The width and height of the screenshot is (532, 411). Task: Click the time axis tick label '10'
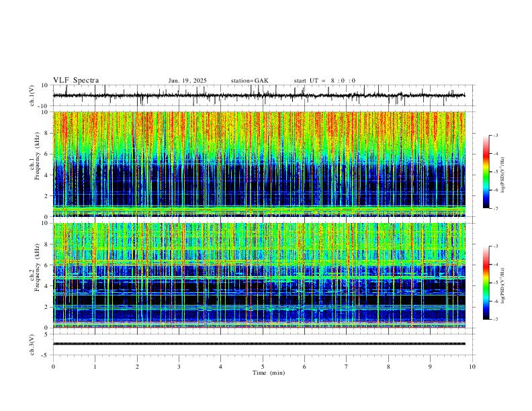coord(472,367)
